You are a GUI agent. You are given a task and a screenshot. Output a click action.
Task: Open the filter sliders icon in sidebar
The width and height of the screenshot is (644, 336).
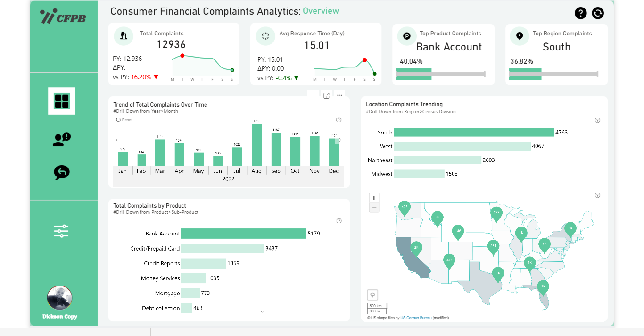pyautogui.click(x=61, y=231)
